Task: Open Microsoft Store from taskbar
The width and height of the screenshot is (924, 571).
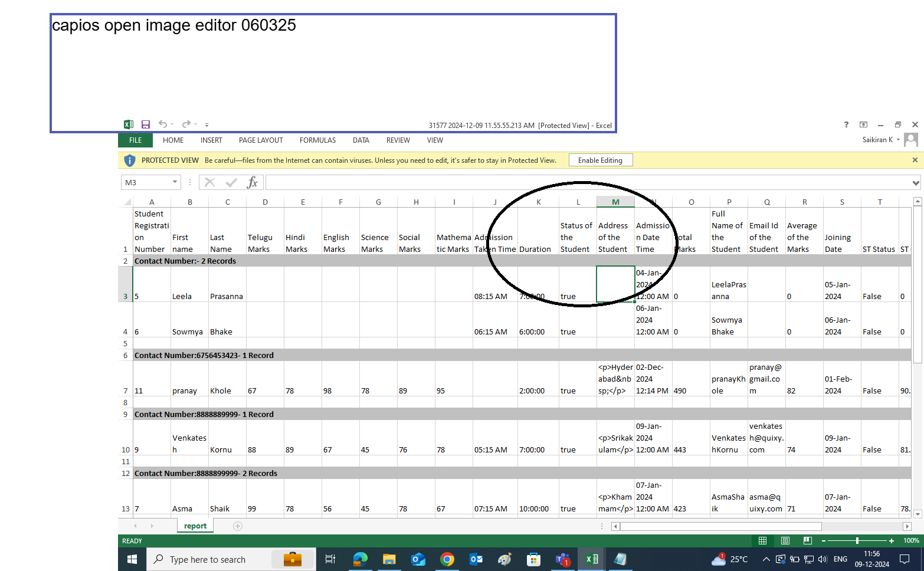Action: tap(533, 559)
